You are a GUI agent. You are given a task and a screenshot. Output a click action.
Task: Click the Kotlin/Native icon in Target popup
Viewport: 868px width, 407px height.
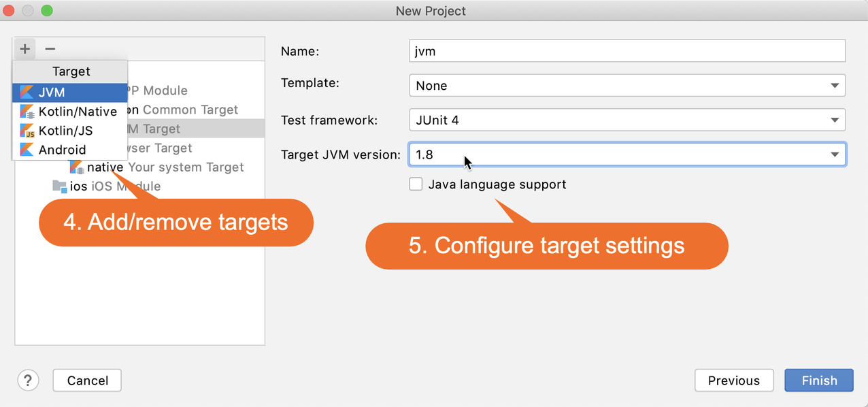coord(27,112)
